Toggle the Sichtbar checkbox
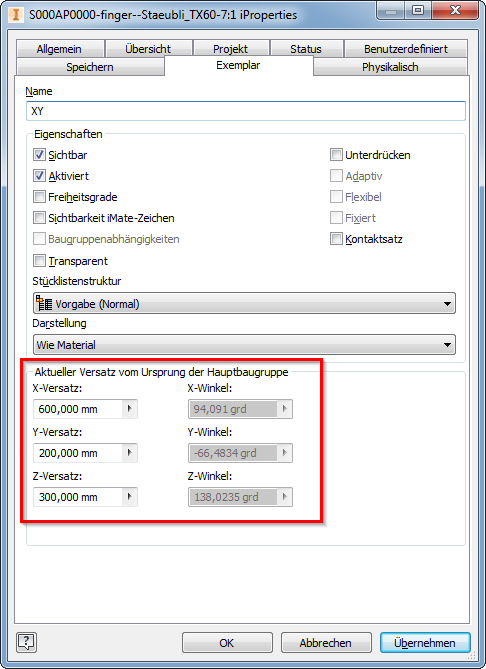This screenshot has width=486, height=669. point(39,154)
